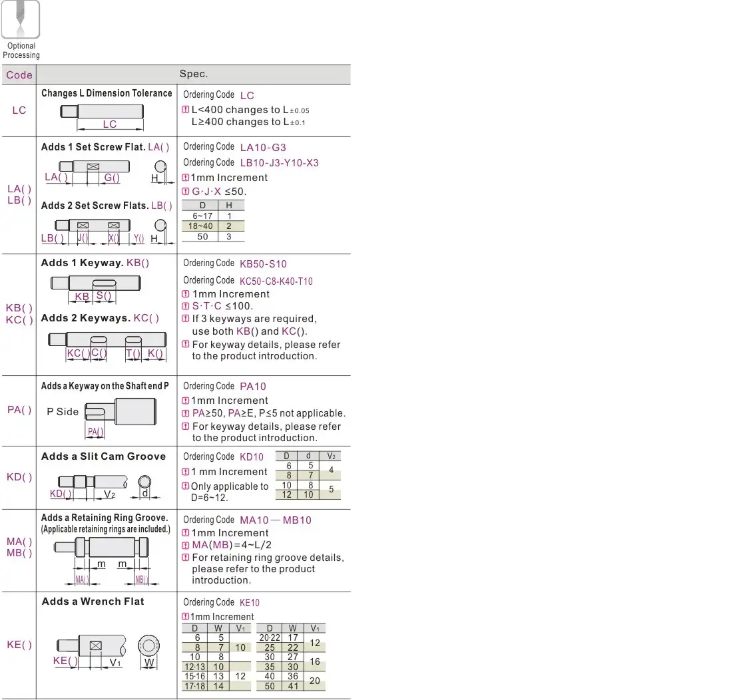Click the LC shaft dimension diagram
The height and width of the screenshot is (700, 739).
[103, 116]
